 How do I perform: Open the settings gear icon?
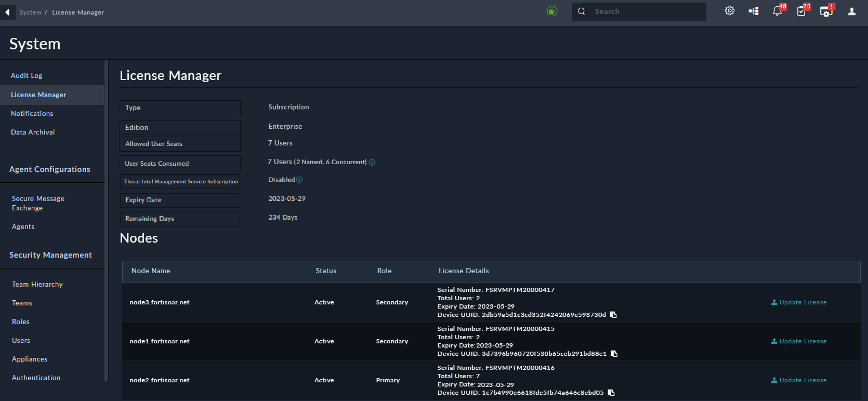click(x=730, y=11)
